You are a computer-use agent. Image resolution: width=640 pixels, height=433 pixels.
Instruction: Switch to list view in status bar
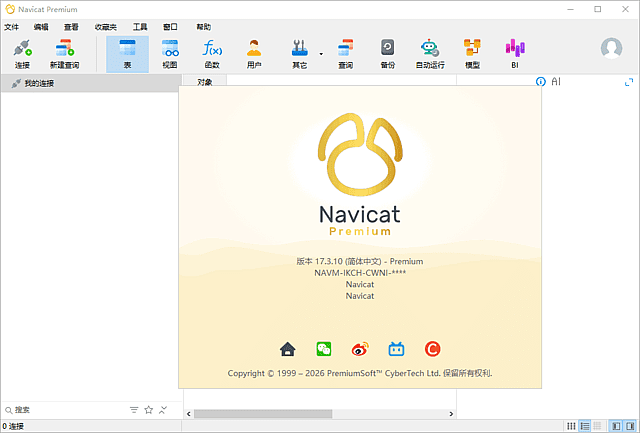(x=585, y=426)
